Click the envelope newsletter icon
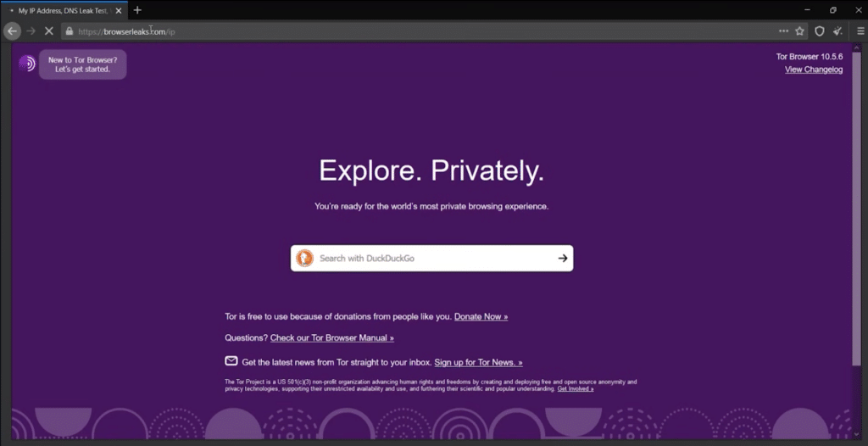The height and width of the screenshot is (446, 868). coord(231,361)
